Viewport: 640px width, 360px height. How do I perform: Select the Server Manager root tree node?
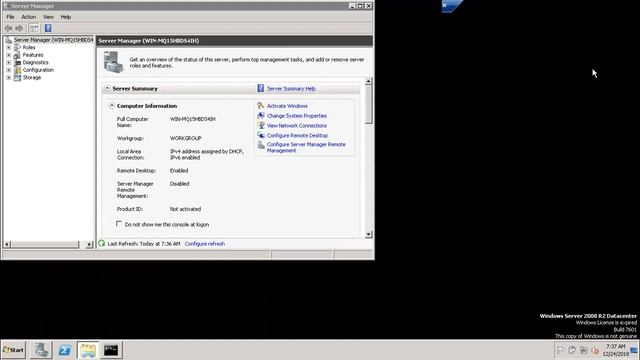click(x=53, y=40)
